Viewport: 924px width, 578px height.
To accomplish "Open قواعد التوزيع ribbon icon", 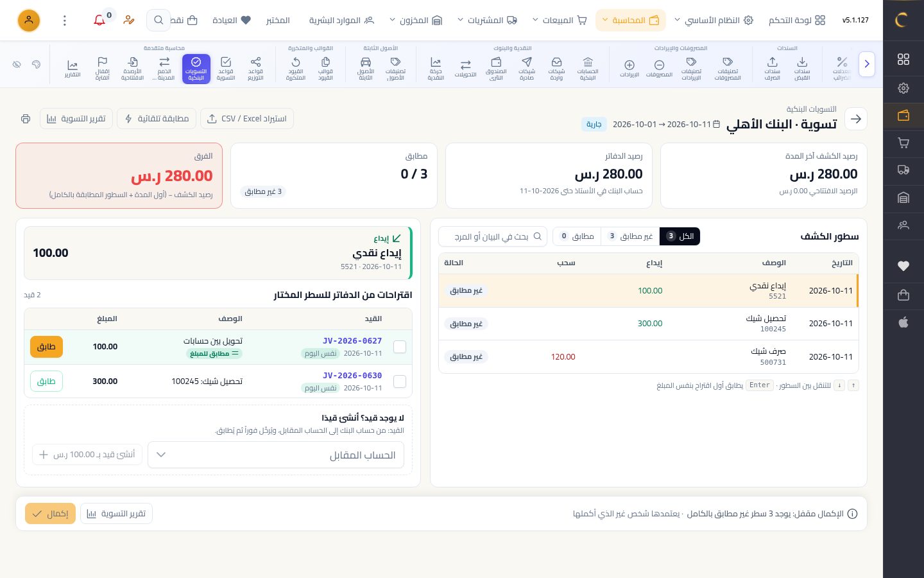I will point(255,69).
